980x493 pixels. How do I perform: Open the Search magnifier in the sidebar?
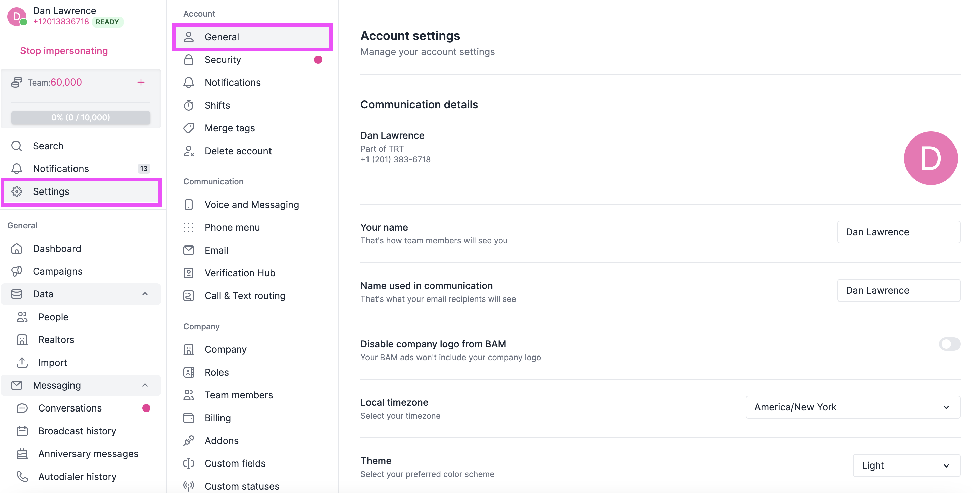[x=17, y=146]
